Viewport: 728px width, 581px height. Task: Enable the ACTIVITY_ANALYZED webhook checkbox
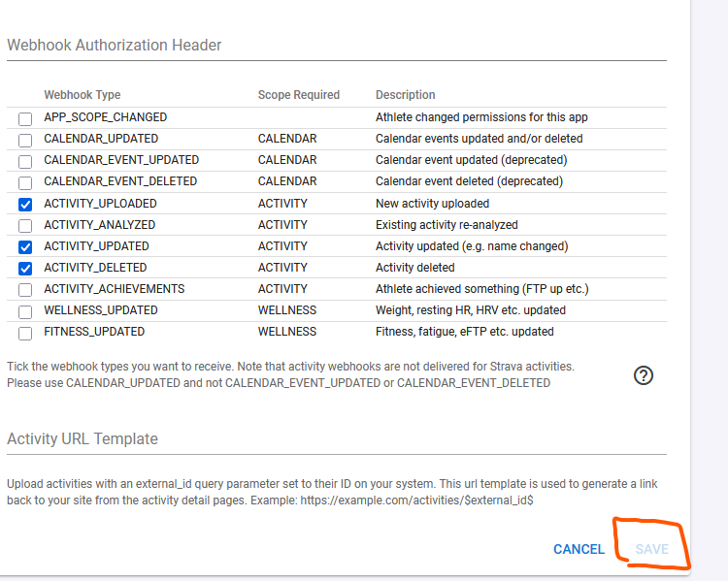(25, 225)
